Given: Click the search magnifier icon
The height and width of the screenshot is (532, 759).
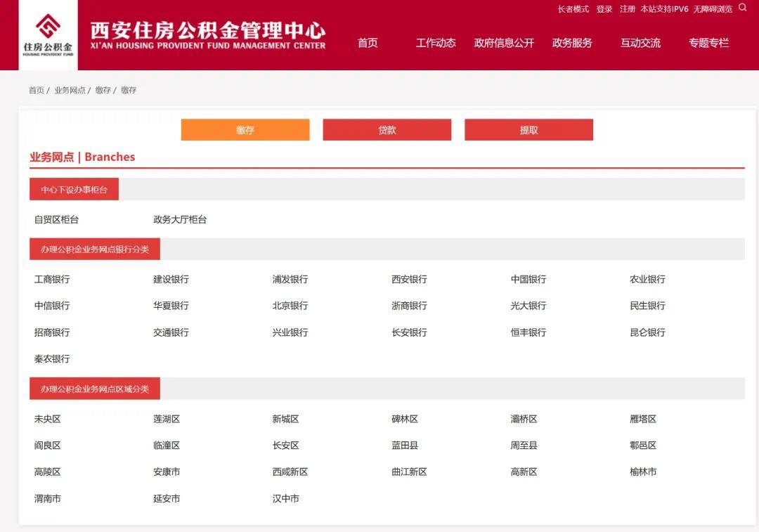Looking at the screenshot, I should click(x=742, y=9).
